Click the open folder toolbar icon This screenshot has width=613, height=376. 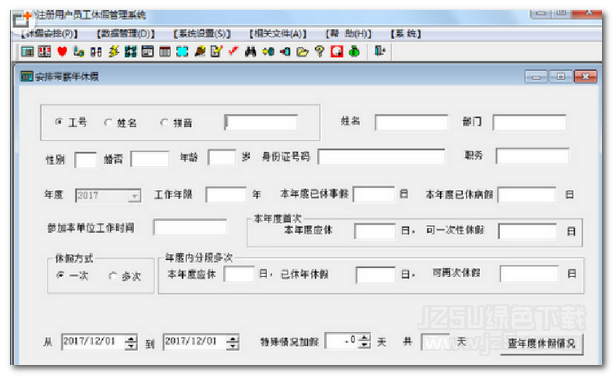point(302,52)
